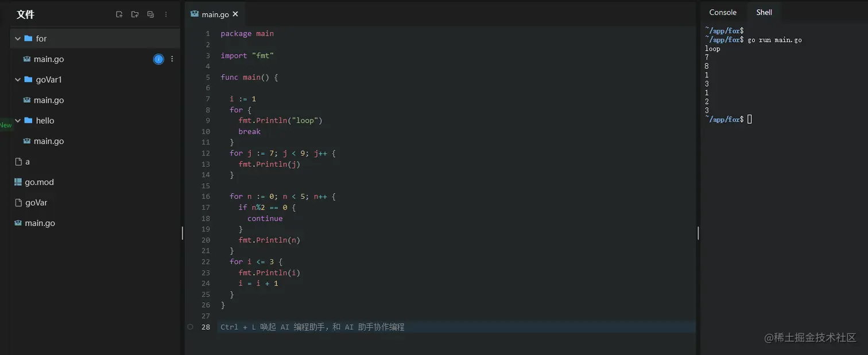Viewport: 868px width, 355px height.
Task: Click the 'goVar' document icon
Action: tap(18, 202)
